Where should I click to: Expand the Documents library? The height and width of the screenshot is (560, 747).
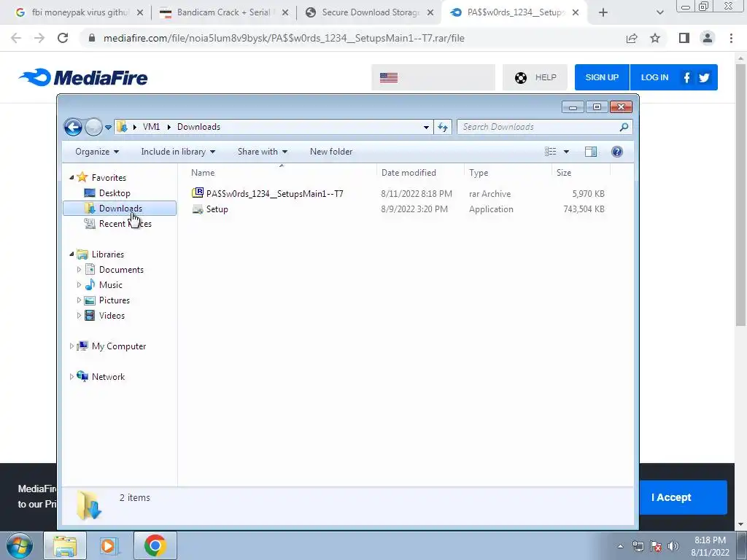(x=79, y=270)
